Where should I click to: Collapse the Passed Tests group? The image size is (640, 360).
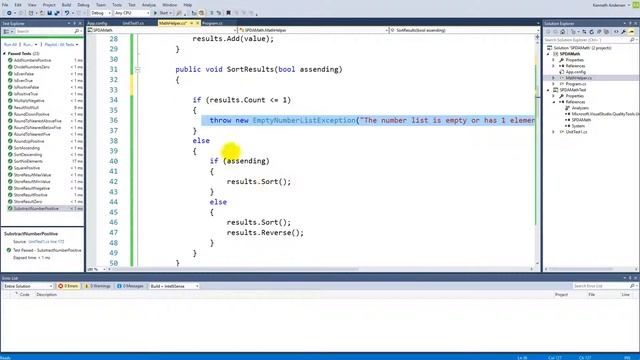point(4,53)
